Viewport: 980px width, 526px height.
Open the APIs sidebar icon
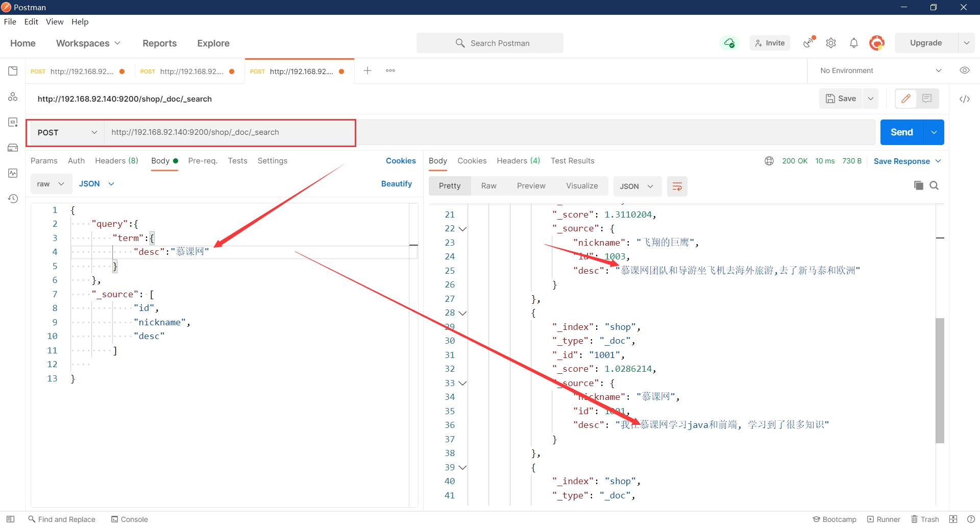pos(13,97)
